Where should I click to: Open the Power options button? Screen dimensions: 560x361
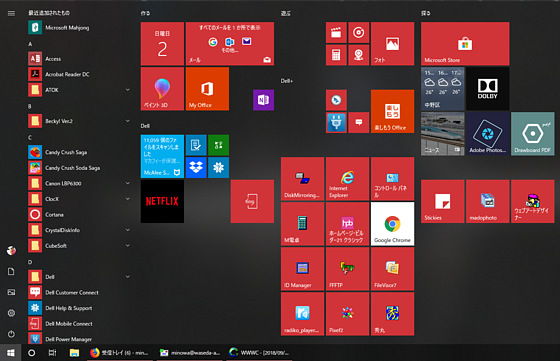[x=11, y=334]
